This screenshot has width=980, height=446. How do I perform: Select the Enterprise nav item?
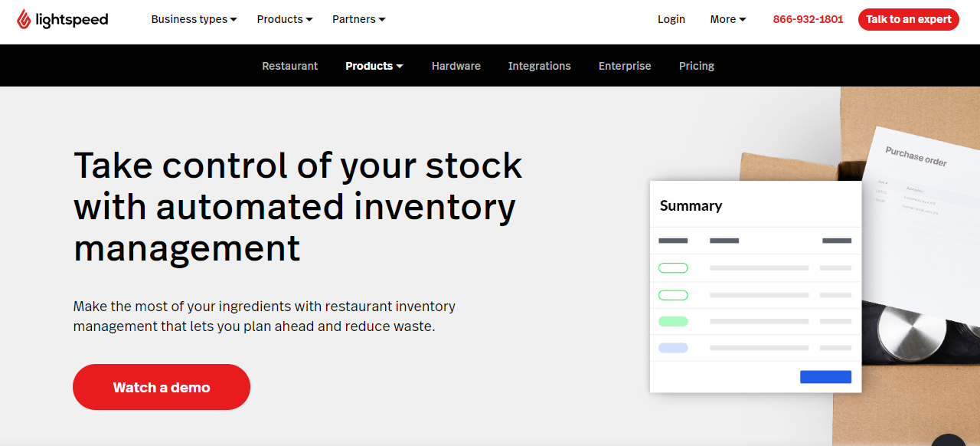pos(625,66)
